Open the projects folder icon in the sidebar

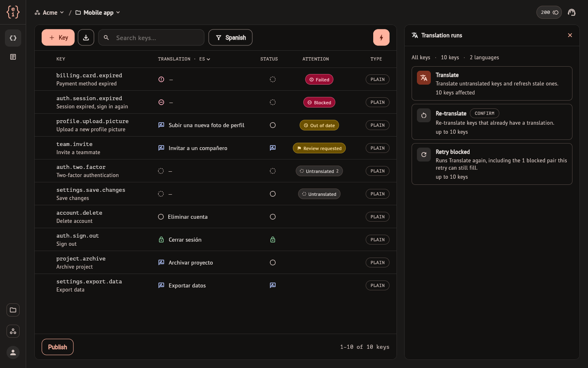point(13,310)
